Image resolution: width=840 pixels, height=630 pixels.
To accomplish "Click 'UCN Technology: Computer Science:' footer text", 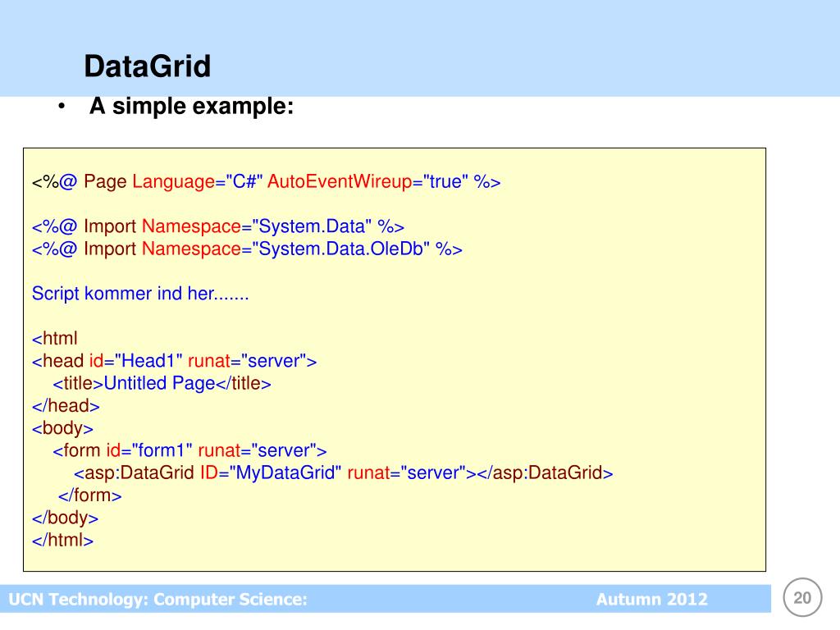I will pos(158,599).
